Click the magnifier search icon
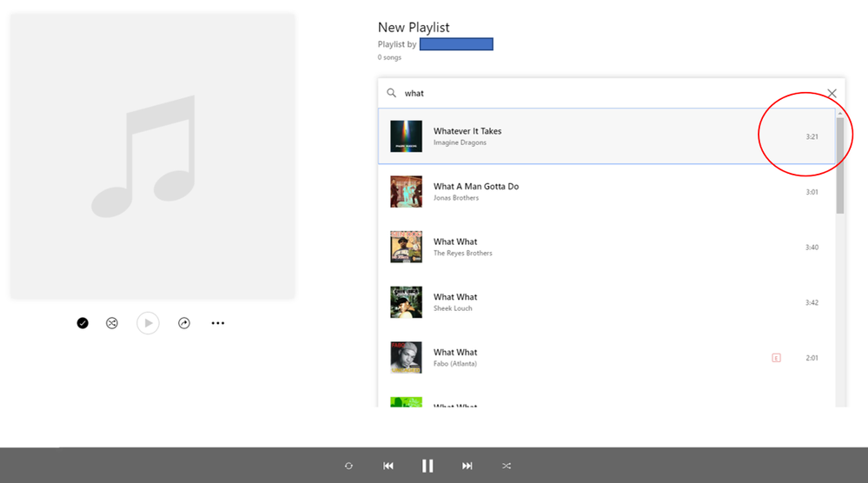The width and height of the screenshot is (868, 483). pyautogui.click(x=392, y=93)
